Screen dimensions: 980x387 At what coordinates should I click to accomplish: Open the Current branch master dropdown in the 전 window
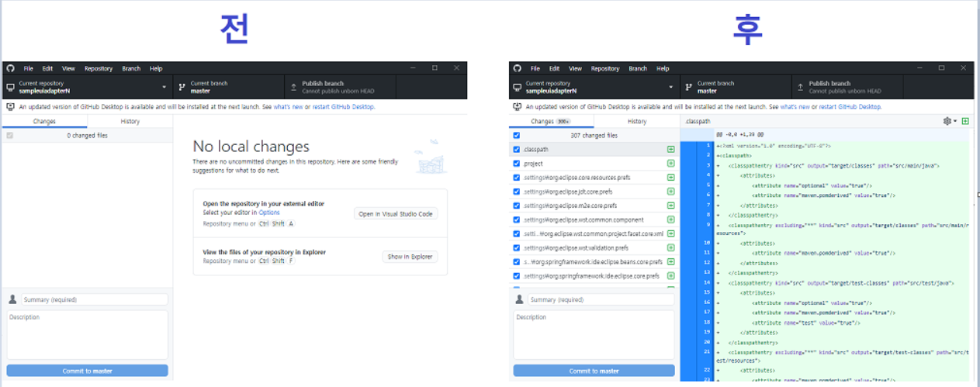(x=228, y=87)
